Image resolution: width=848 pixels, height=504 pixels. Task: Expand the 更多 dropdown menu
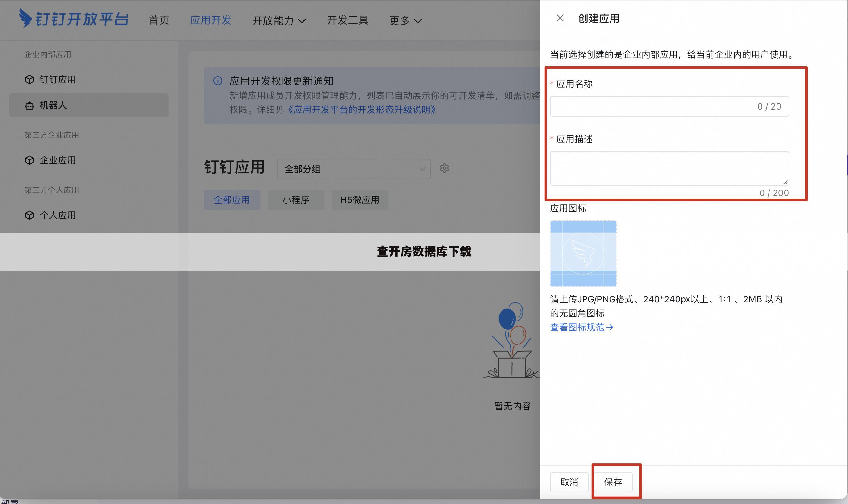point(405,20)
